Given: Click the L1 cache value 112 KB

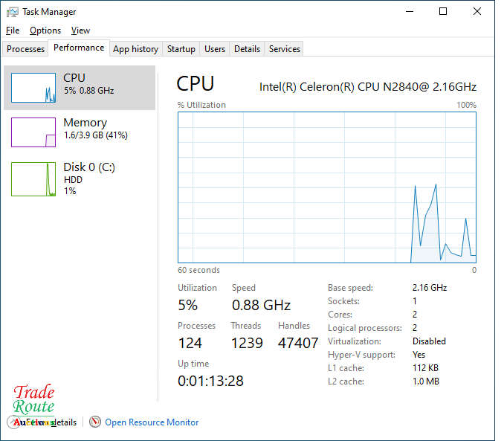Looking at the screenshot, I should (x=425, y=368).
